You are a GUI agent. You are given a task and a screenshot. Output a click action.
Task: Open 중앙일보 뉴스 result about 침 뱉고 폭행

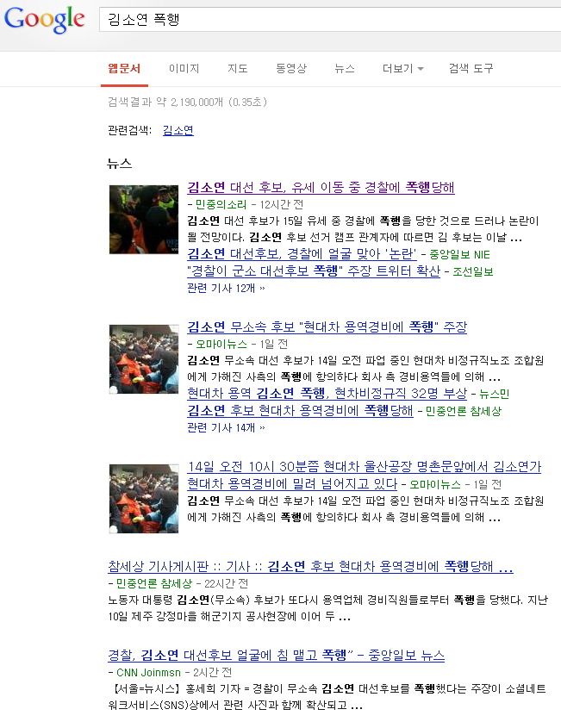click(277, 655)
